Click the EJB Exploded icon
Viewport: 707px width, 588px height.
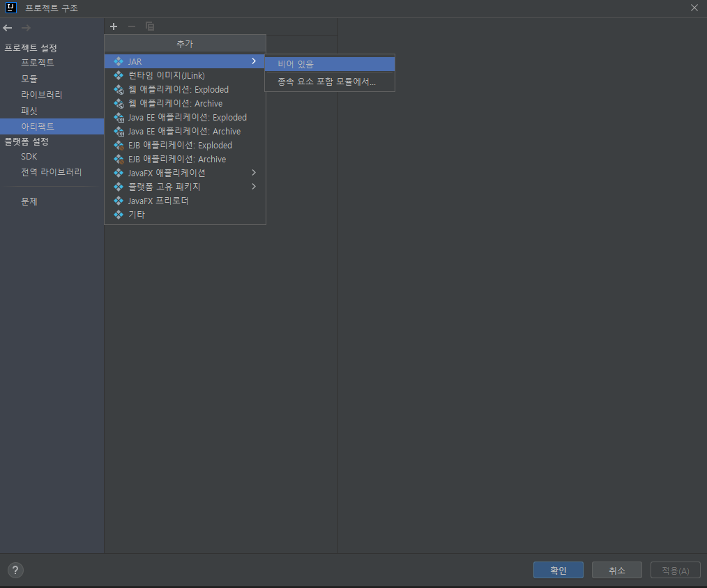click(x=119, y=145)
